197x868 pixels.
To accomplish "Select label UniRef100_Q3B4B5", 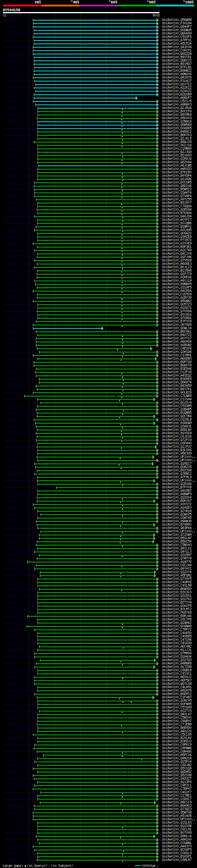I will (177, 410).
